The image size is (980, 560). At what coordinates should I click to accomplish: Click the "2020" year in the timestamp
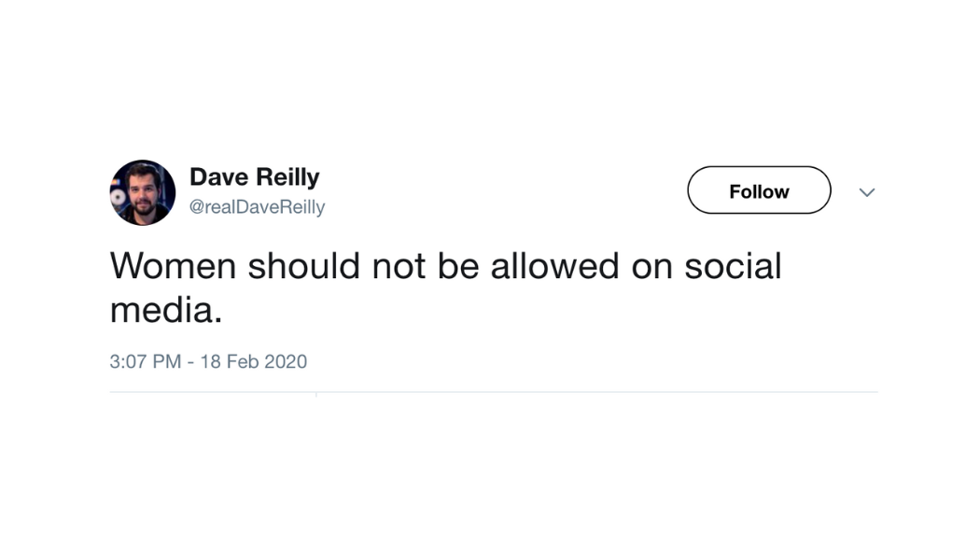(x=285, y=361)
